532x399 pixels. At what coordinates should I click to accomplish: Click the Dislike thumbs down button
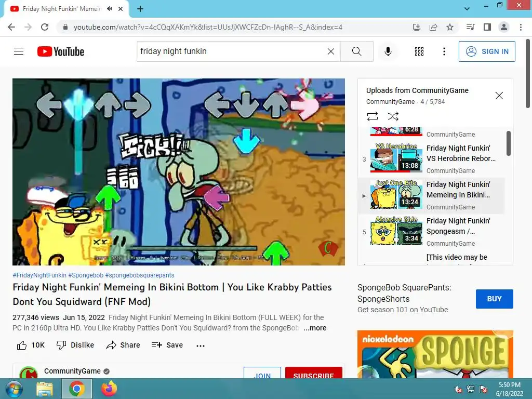(75, 345)
